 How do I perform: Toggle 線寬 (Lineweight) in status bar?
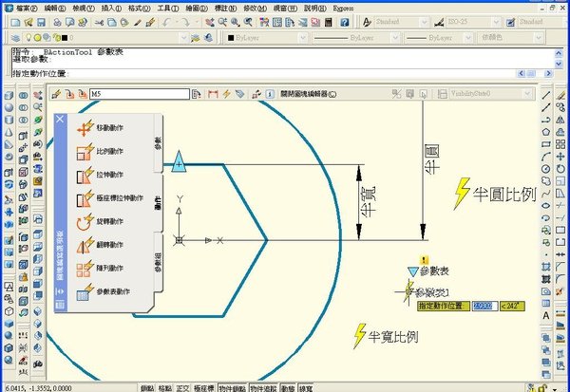(306, 388)
